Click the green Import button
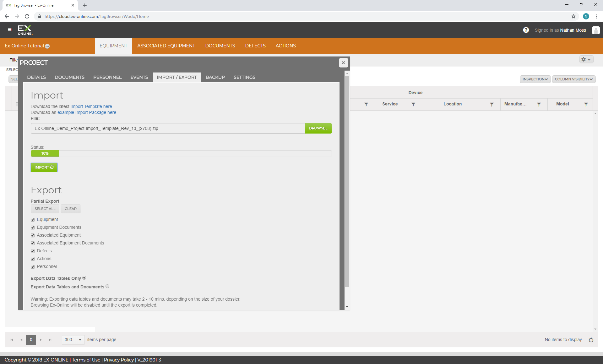Image resolution: width=603 pixels, height=364 pixels. click(x=44, y=167)
